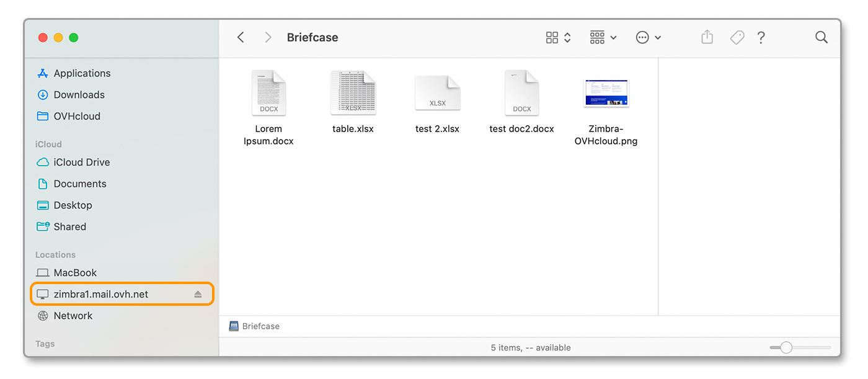
Task: Select Applications in the sidebar
Action: pos(82,73)
